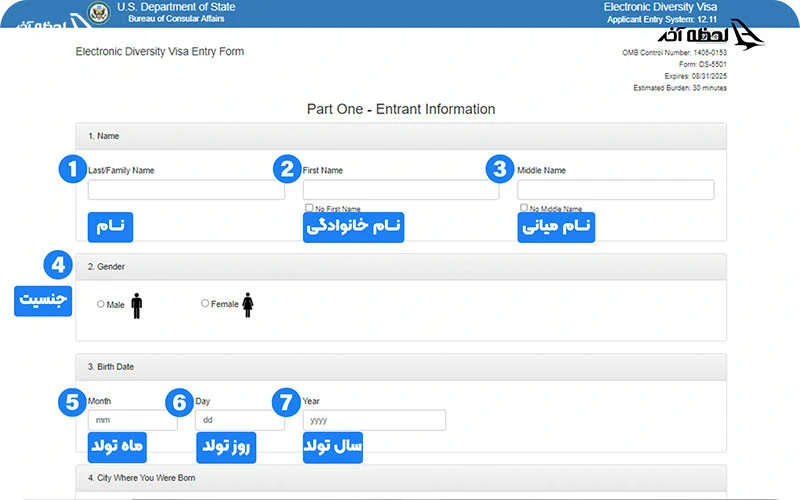
Task: Click the First Name input field
Action: (401, 190)
